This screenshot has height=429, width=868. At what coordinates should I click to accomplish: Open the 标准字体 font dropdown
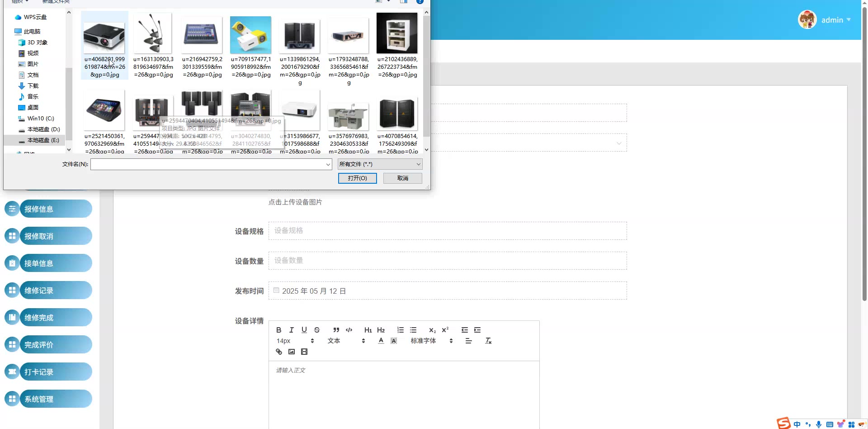point(432,341)
